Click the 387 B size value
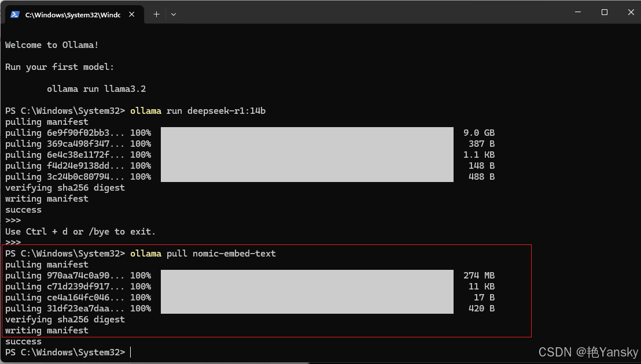Screen dimensions: 641x364 point(481,144)
